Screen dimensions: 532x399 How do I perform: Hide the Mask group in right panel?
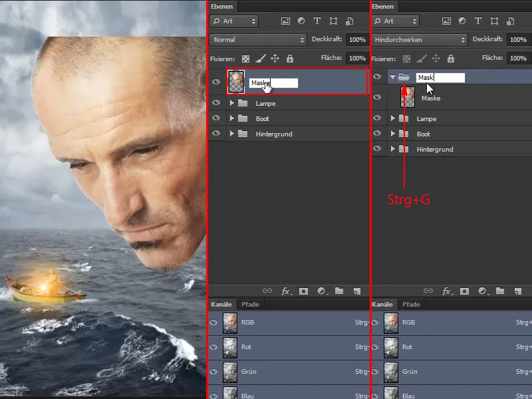pos(377,76)
